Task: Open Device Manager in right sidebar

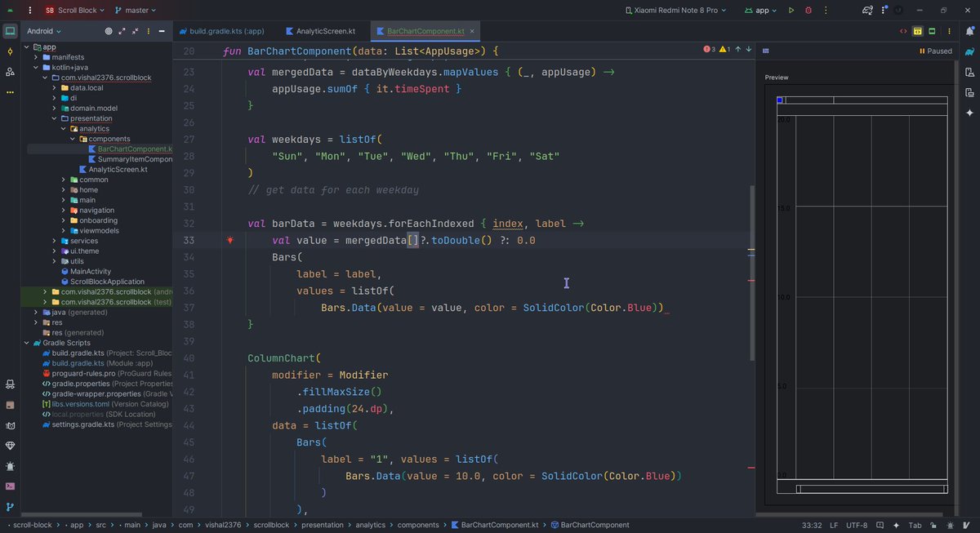Action: point(969,72)
